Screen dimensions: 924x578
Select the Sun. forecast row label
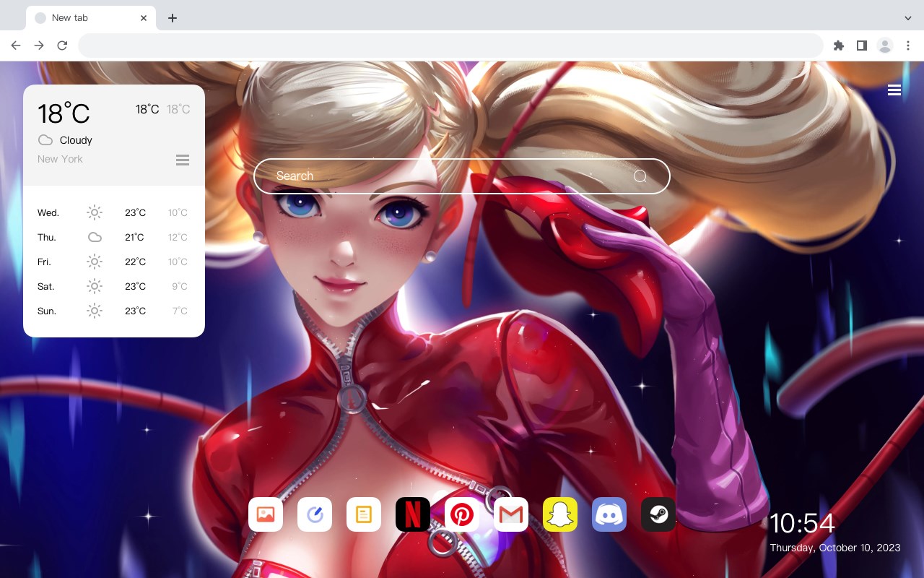point(47,311)
